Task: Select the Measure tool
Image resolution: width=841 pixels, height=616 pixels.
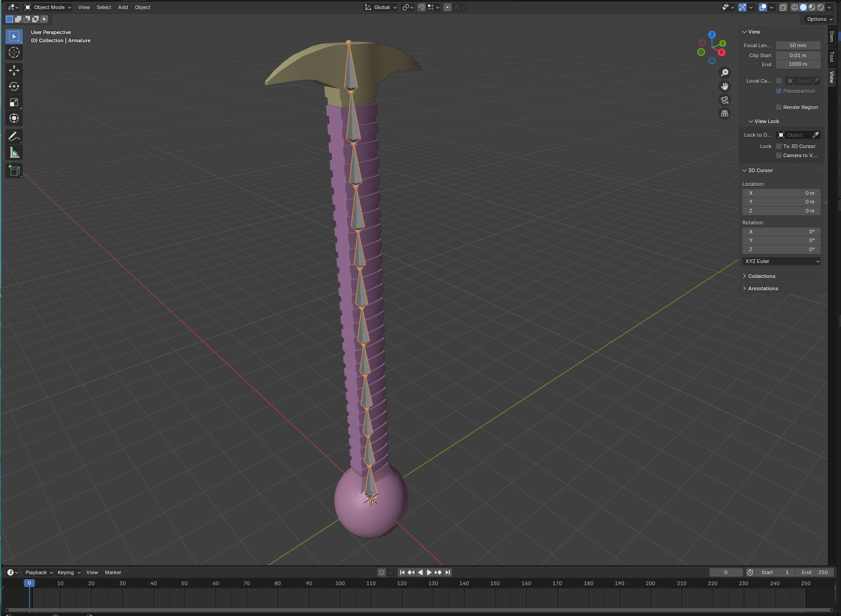Action: tap(14, 153)
